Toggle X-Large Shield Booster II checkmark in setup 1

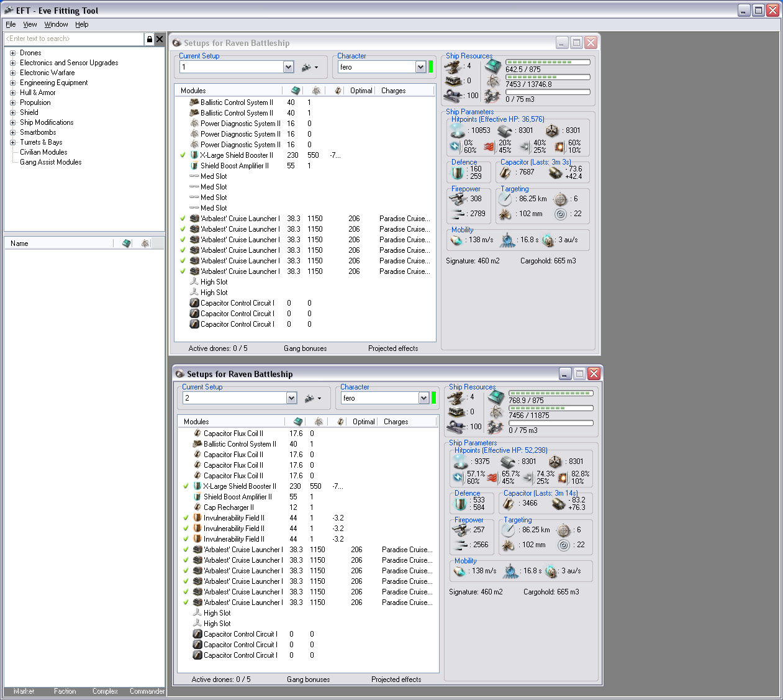[183, 155]
